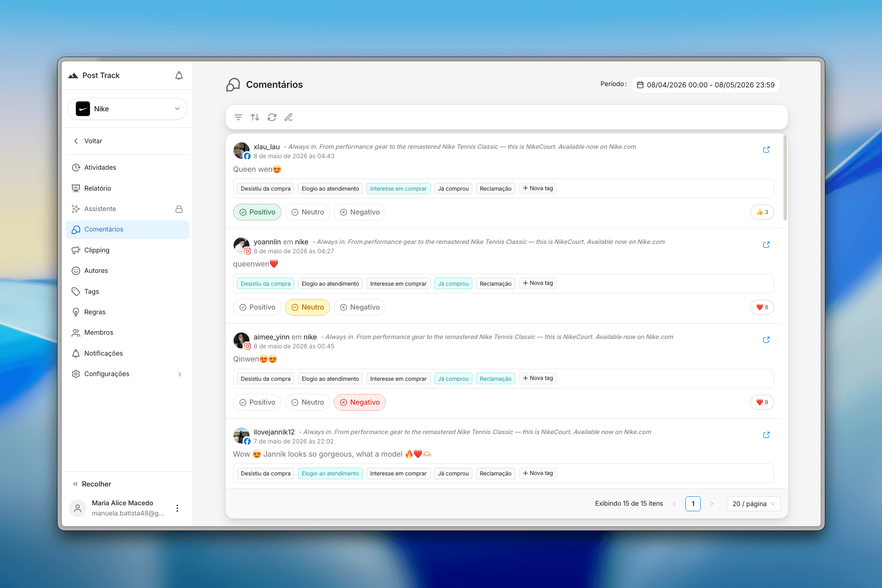882x588 pixels.
Task: Mark aimee_yinn comment as Positivo
Action: (257, 403)
